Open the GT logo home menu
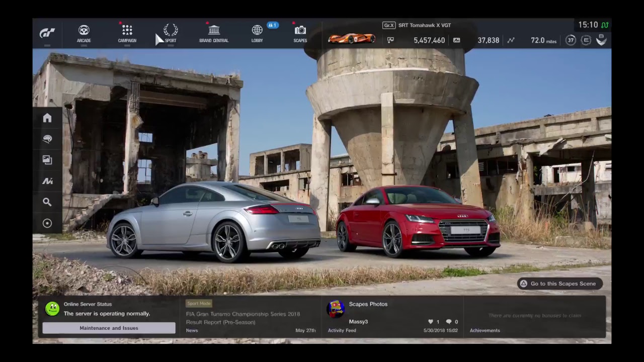 (x=47, y=33)
